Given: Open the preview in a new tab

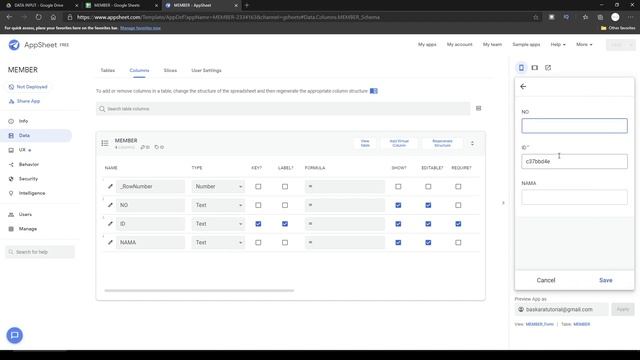Looking at the screenshot, I should [x=548, y=68].
